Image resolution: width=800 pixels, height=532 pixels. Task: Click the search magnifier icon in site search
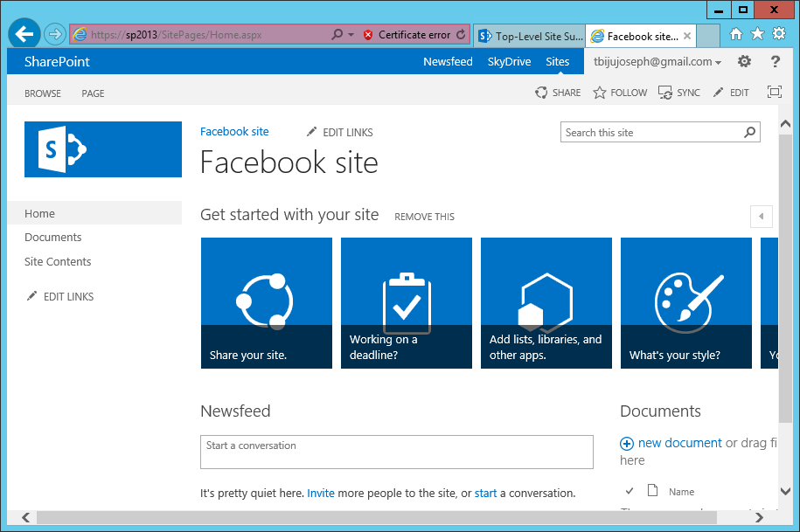[749, 133]
